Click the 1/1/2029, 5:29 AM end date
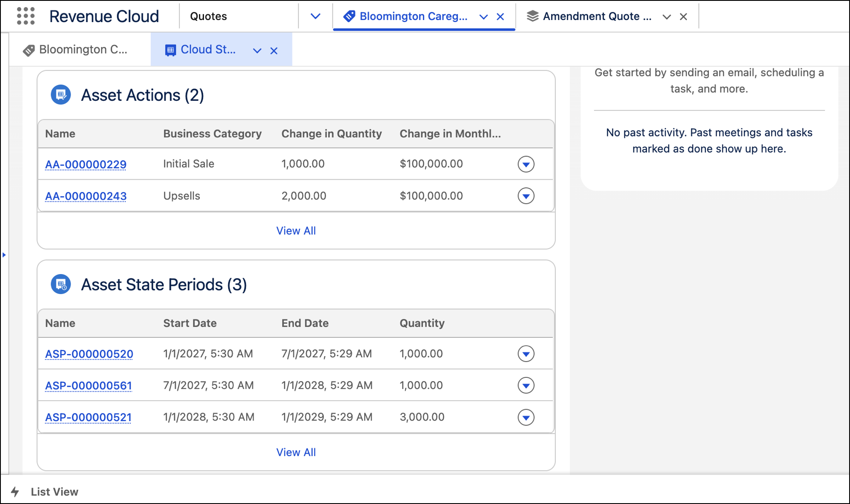Image resolution: width=850 pixels, height=504 pixels. click(327, 417)
